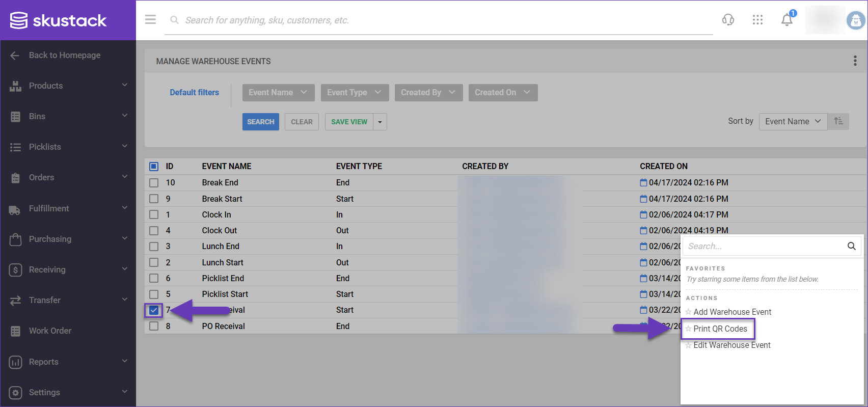Click the support headset icon
This screenshot has width=868, height=407.
(728, 20)
